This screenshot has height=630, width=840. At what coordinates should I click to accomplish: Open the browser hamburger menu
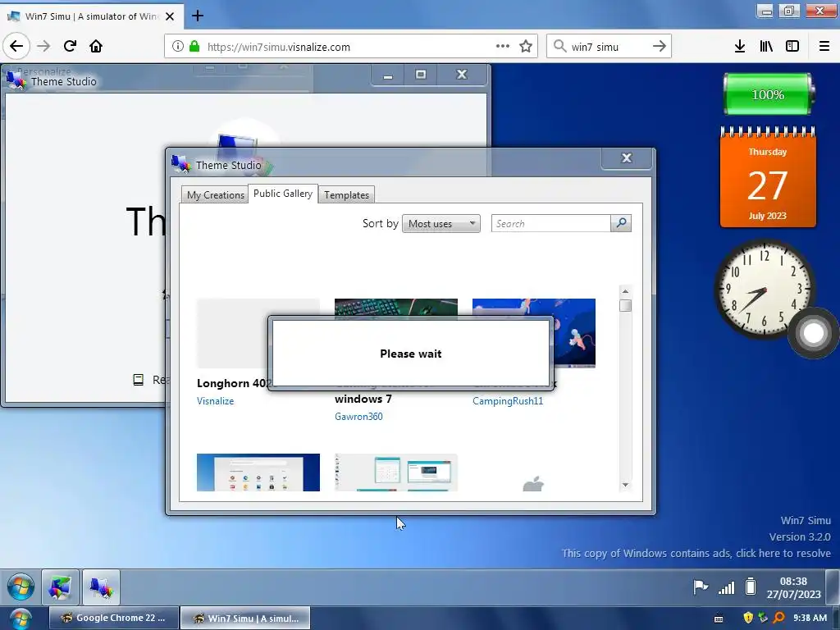824,46
